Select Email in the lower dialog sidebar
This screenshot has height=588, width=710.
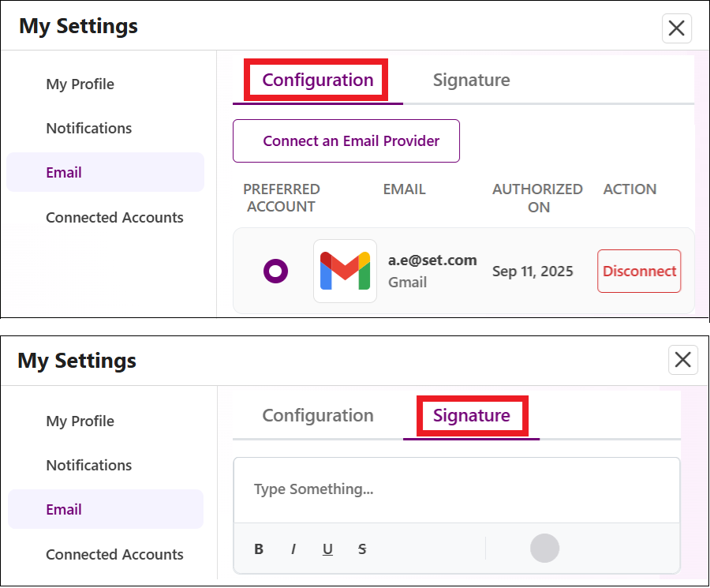coord(63,509)
